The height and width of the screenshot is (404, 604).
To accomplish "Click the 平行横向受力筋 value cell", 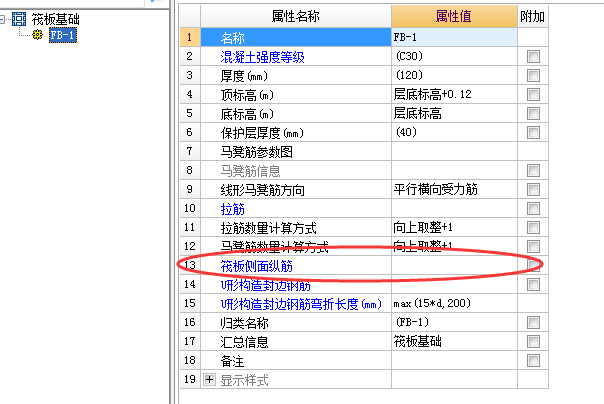I will pos(454,189).
